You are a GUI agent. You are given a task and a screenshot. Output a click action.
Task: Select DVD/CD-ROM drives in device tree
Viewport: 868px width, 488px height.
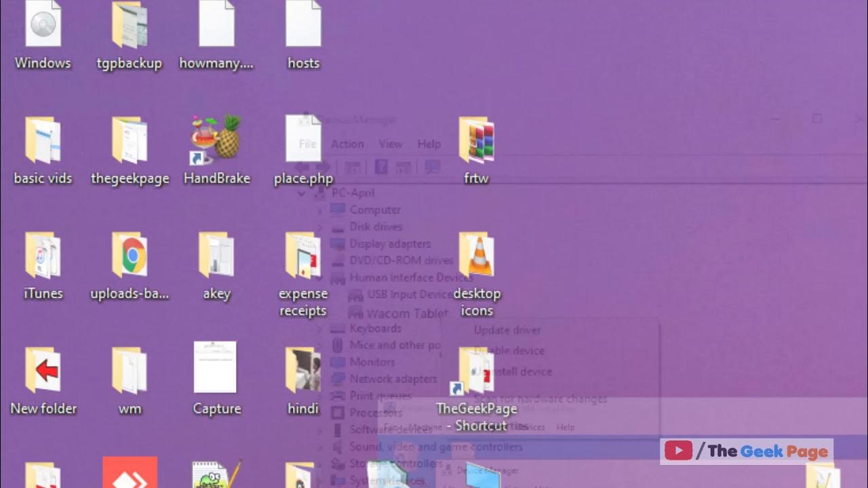tap(401, 260)
